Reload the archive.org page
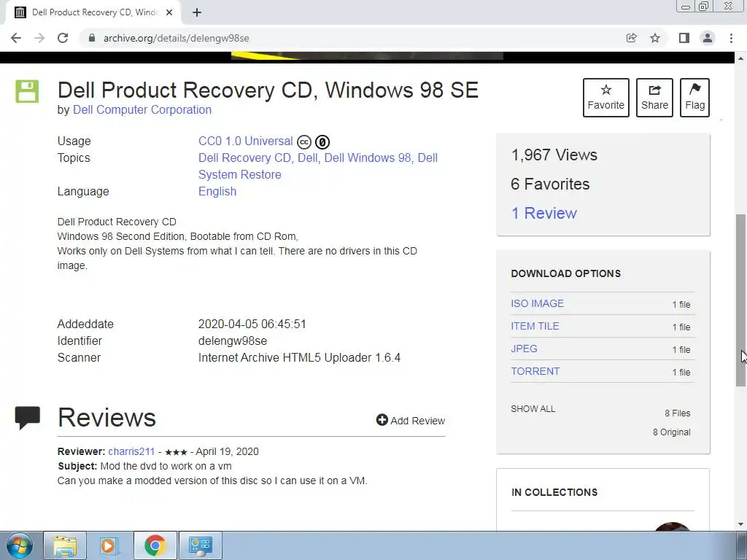Viewport: 747px width, 560px height. [63, 38]
